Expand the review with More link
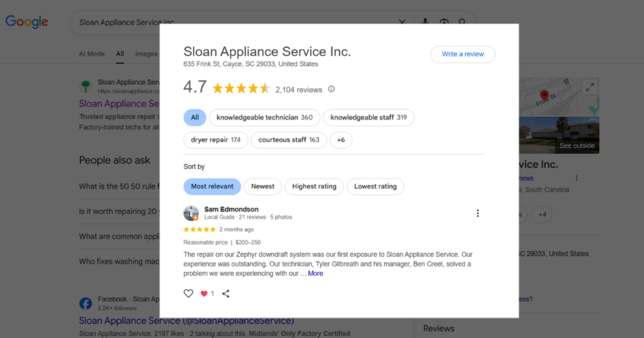644x338 pixels. tap(316, 273)
